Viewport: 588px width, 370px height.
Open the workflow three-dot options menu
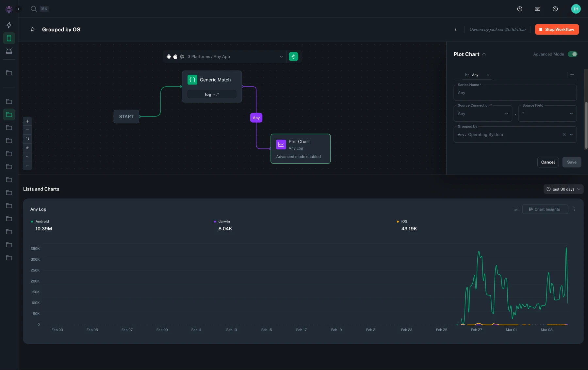pos(455,30)
